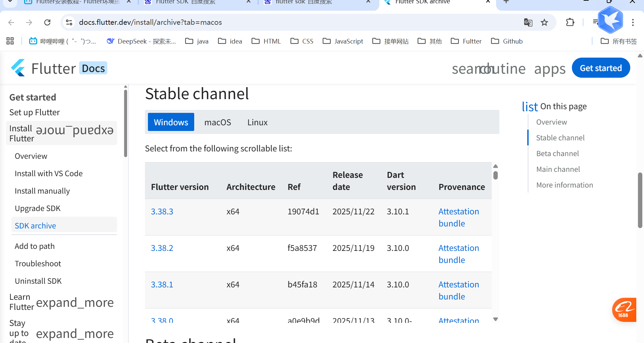Open the apps grid in bookmarks bar

(10, 41)
